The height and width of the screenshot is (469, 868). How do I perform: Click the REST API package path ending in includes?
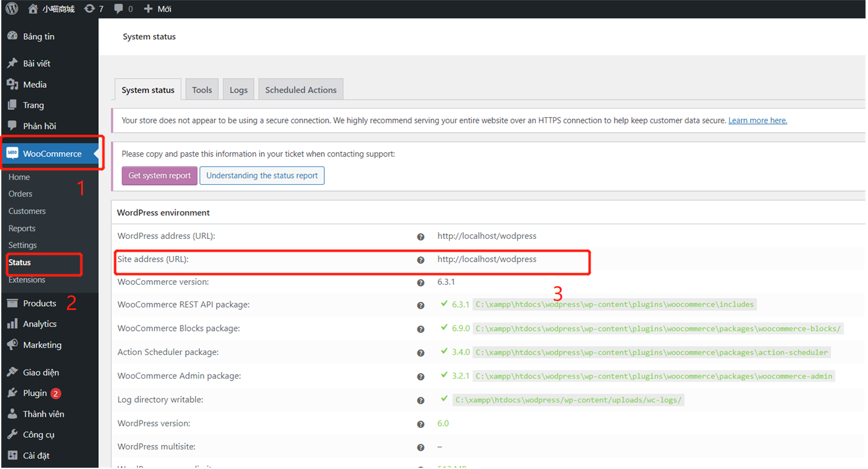pyautogui.click(x=614, y=304)
